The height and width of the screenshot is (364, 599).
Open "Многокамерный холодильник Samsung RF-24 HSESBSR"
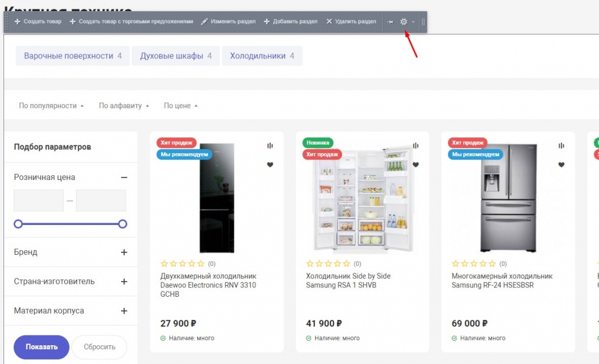(x=502, y=280)
